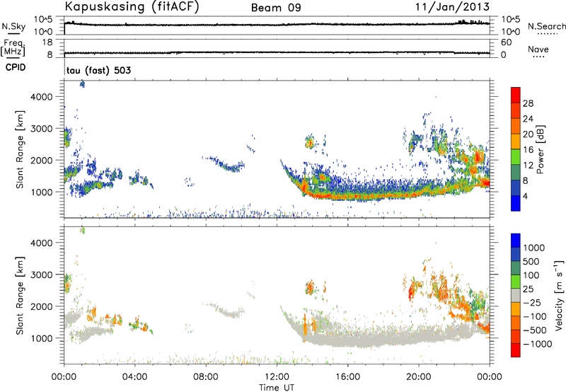This screenshot has height=392, width=566.
Task: Click the 00:00 label at axis end
Action: [490, 377]
